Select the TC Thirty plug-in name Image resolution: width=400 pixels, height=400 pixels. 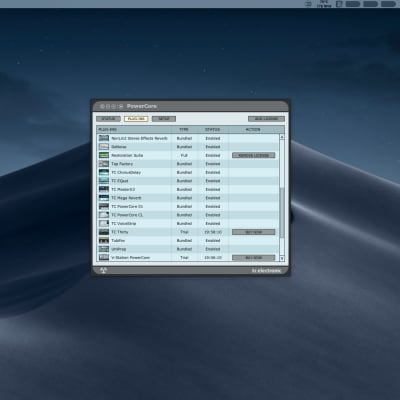[120, 232]
